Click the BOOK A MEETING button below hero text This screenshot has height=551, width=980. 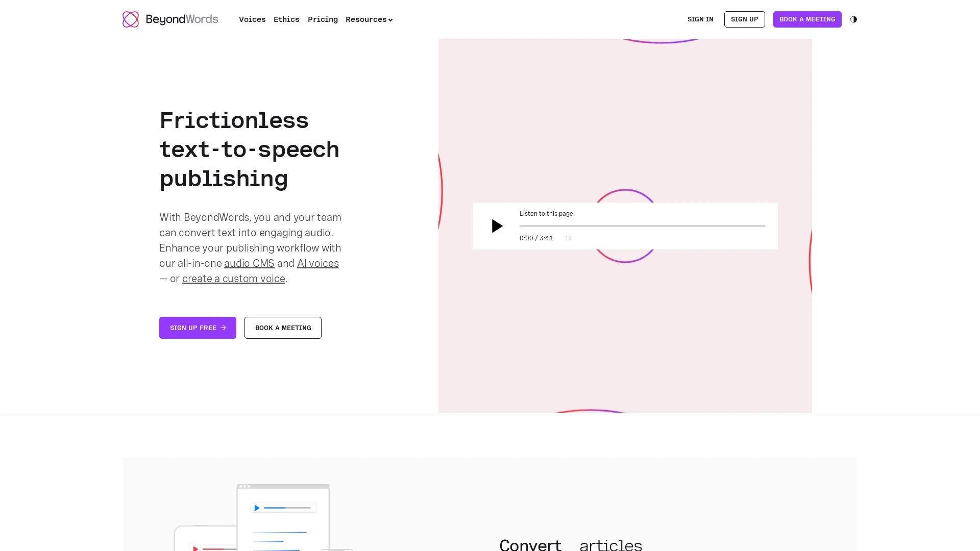pos(283,328)
